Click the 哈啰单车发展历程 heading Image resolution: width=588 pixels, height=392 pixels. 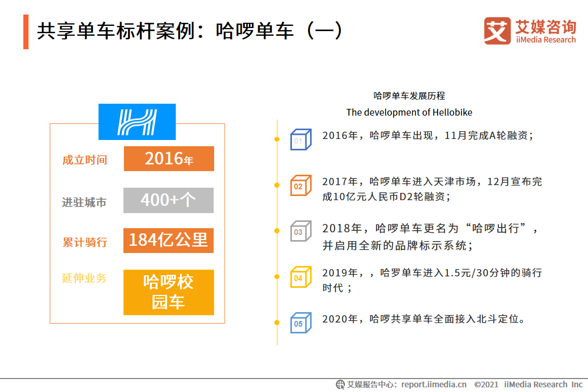tap(409, 96)
